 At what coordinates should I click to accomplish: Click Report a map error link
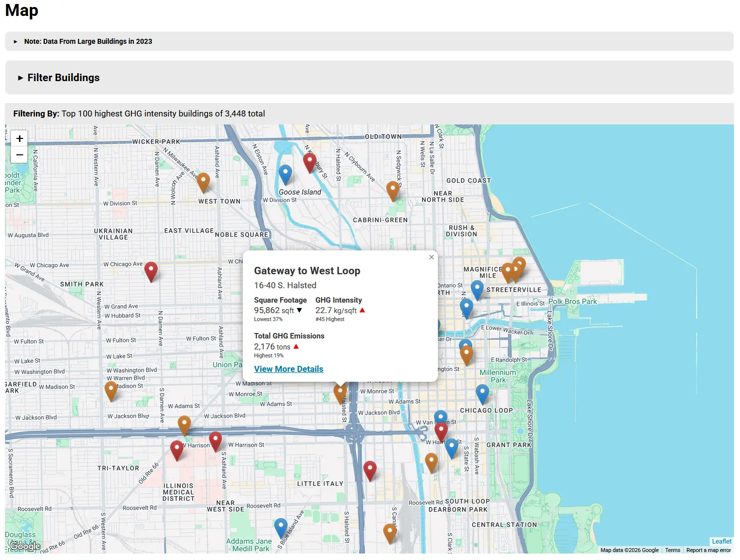point(708,550)
